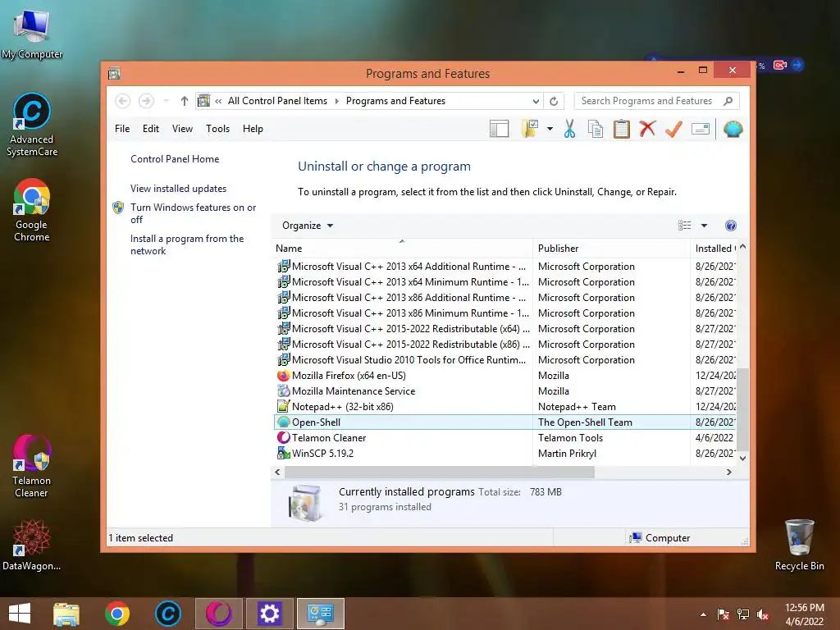840x630 pixels.
Task: Sort by the Publisher column header
Action: [611, 248]
